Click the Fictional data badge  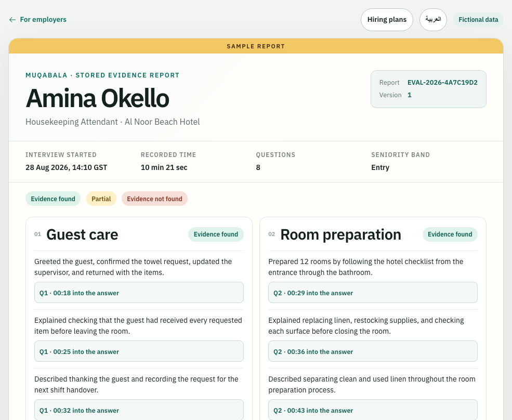[x=478, y=20]
